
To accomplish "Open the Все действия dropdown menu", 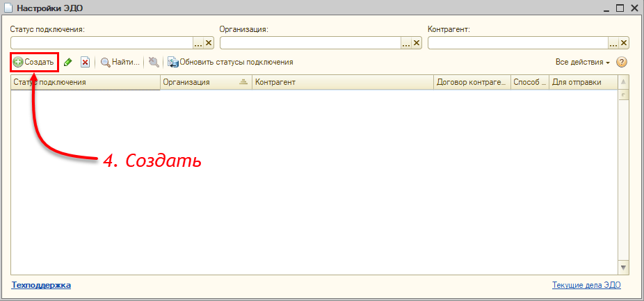I will pyautogui.click(x=582, y=63).
